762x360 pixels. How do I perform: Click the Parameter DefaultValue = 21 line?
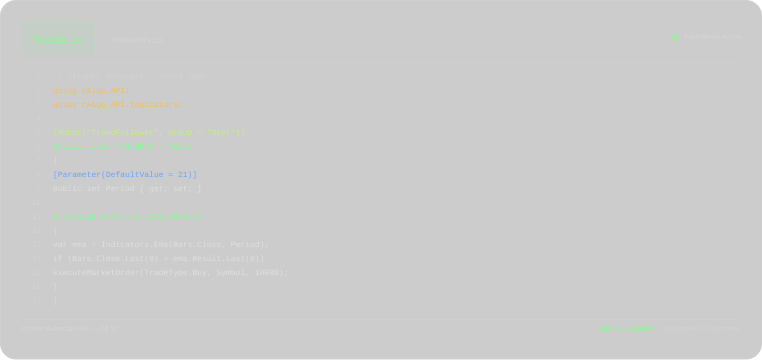(125, 175)
